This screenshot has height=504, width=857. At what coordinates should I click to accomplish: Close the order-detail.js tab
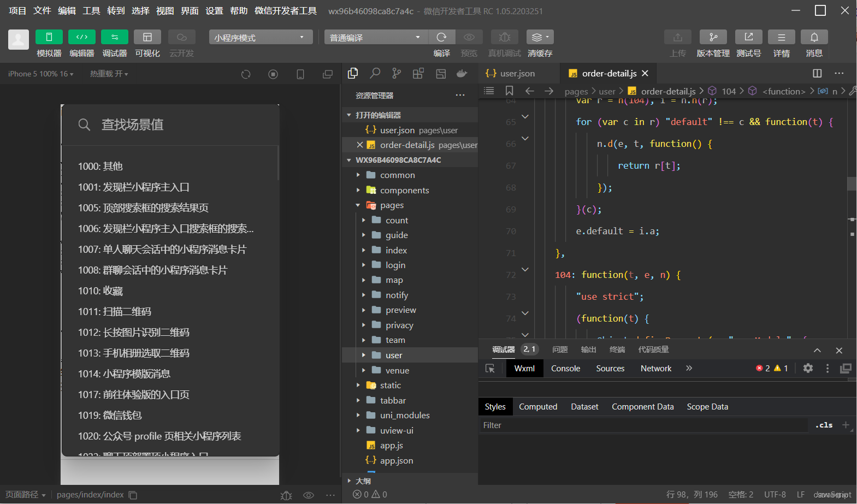(x=645, y=73)
